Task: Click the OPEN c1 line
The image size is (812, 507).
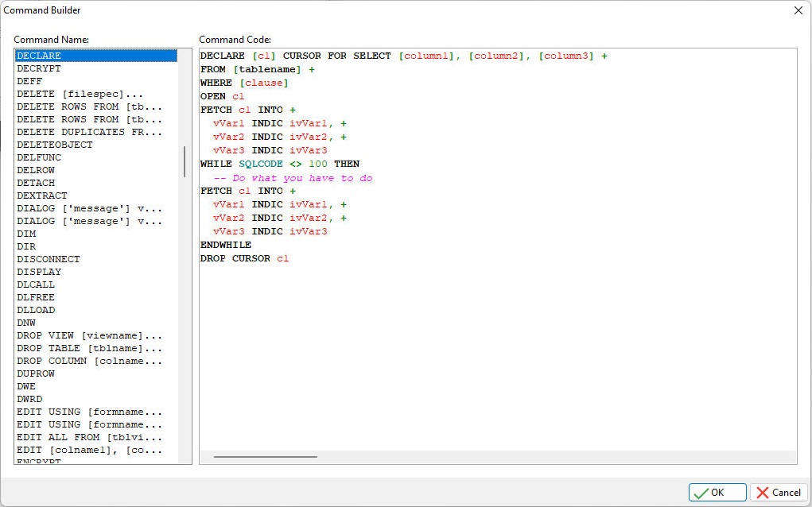Action: pos(222,96)
